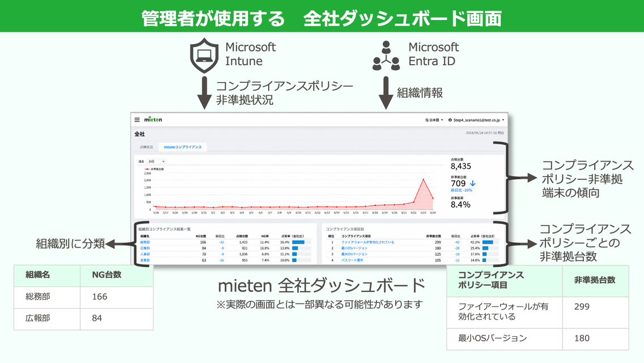Click the Microsoft Intune shield icon
644x363 pixels.
click(204, 56)
